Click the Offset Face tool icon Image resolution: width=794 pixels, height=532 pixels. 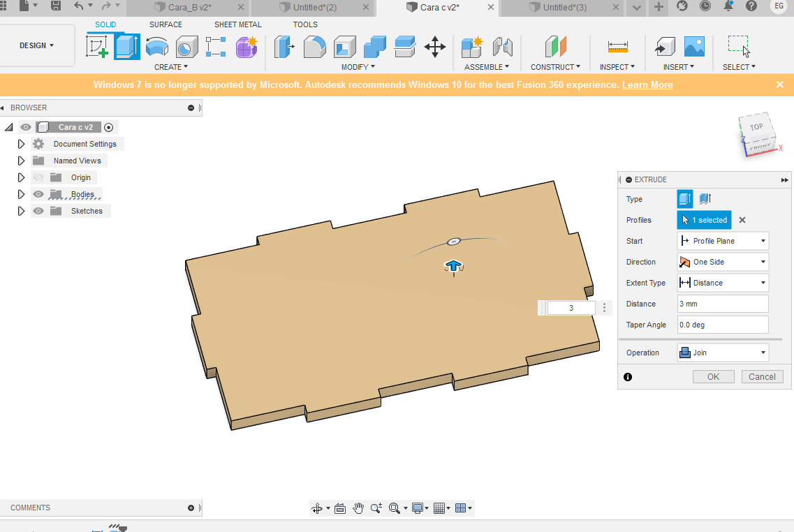(404, 47)
